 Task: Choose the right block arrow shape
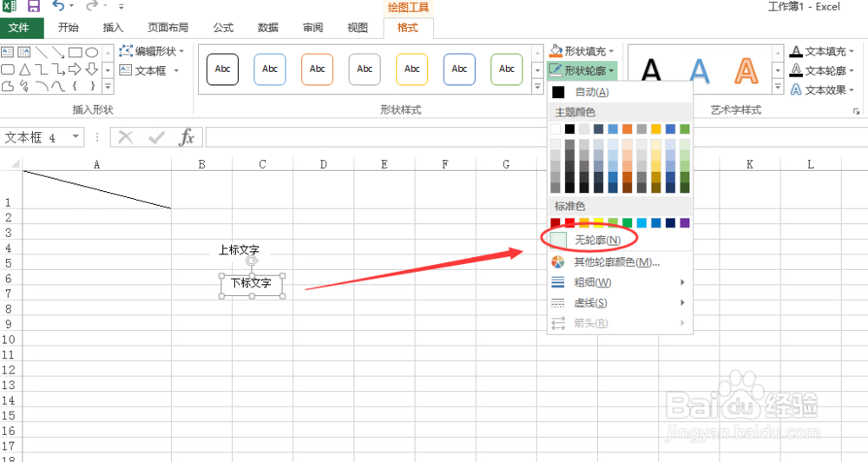coord(76,69)
